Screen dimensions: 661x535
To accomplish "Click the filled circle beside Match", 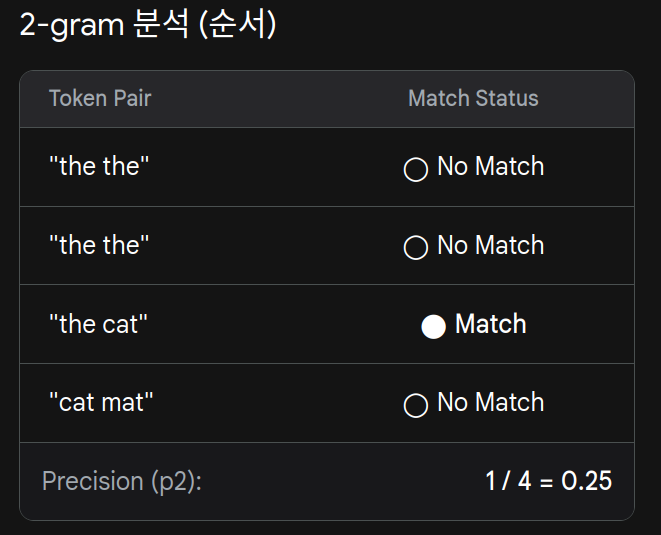I will coord(433,326).
